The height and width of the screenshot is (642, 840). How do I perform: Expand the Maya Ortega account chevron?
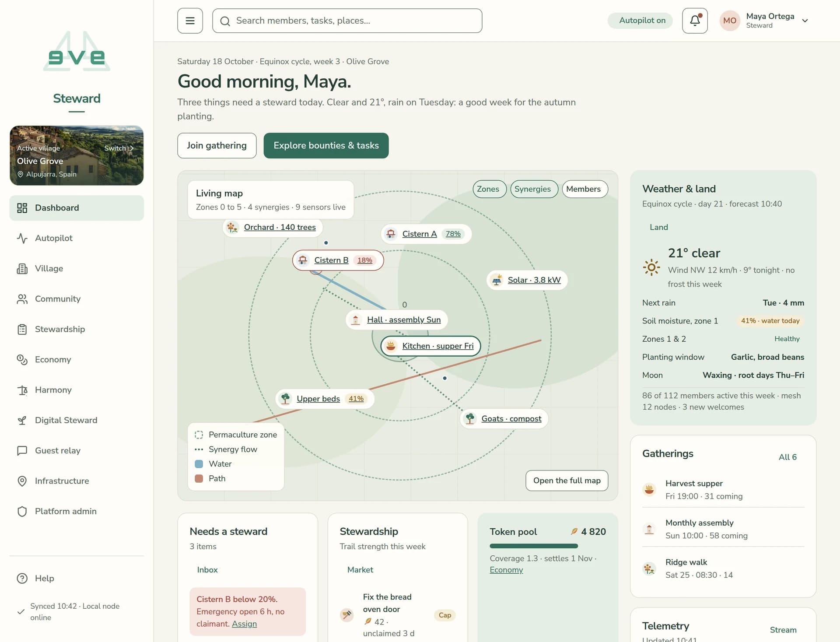click(x=805, y=21)
